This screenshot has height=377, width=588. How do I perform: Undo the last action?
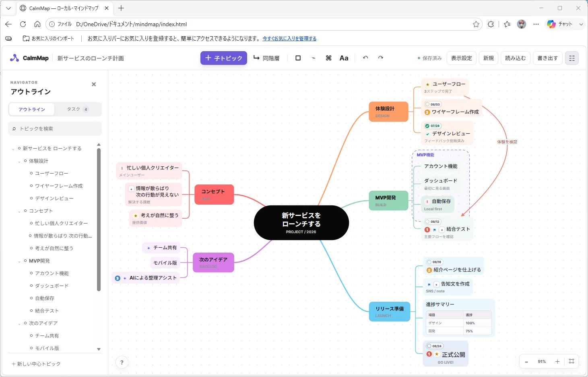click(365, 58)
